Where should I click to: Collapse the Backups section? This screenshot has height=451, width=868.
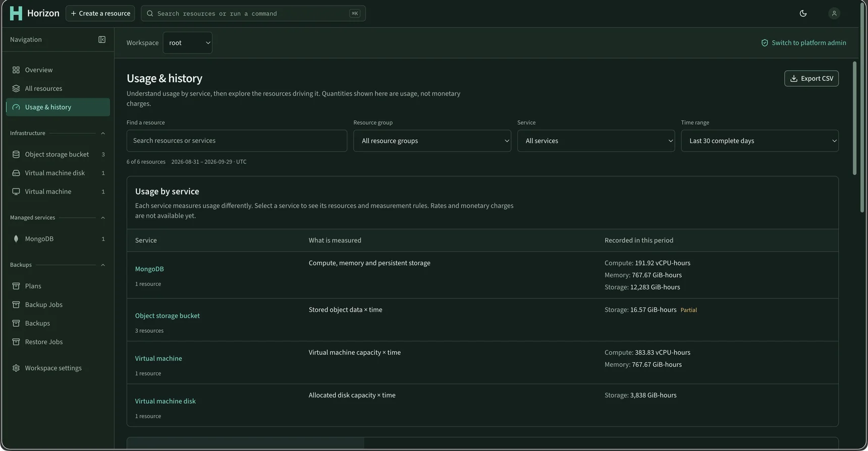pyautogui.click(x=103, y=265)
